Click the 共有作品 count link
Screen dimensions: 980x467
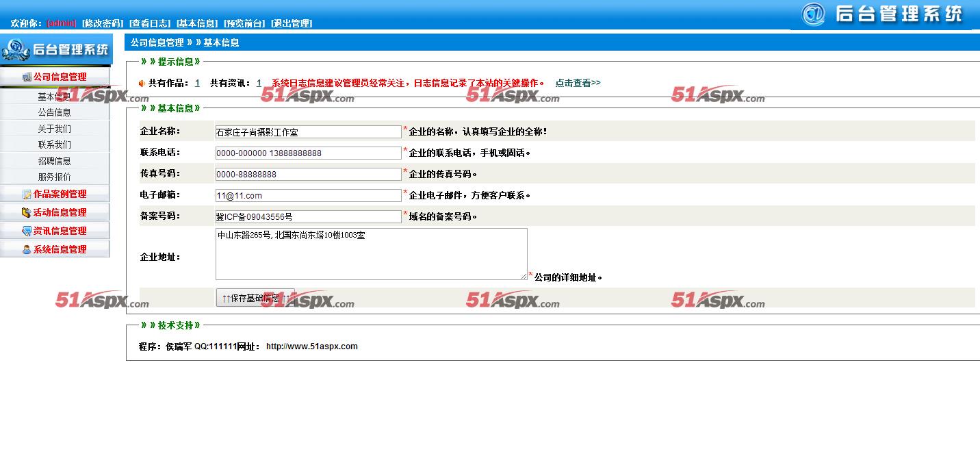click(197, 83)
